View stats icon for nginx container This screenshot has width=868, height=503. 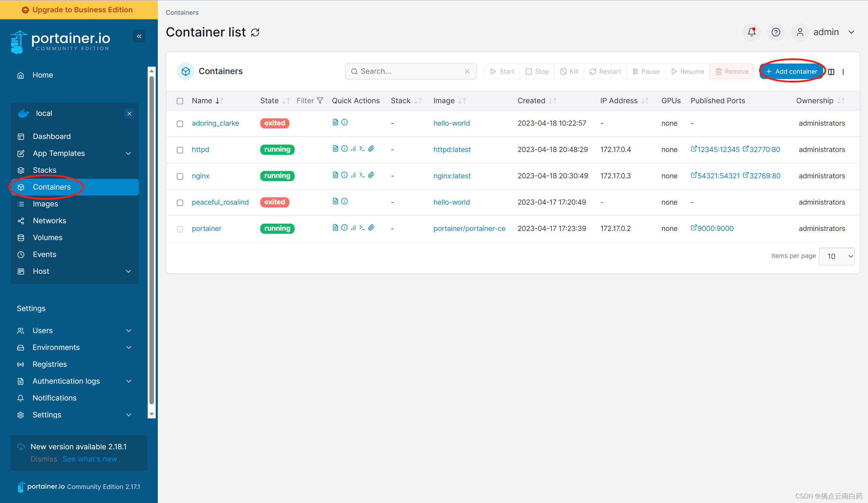point(353,175)
